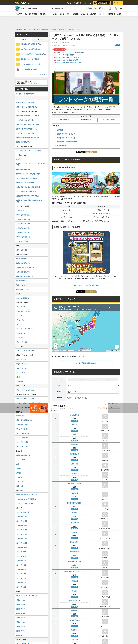This screenshot has height=644, width=138.
Task: Click the map's pan control icon
Action: tap(117, 347)
